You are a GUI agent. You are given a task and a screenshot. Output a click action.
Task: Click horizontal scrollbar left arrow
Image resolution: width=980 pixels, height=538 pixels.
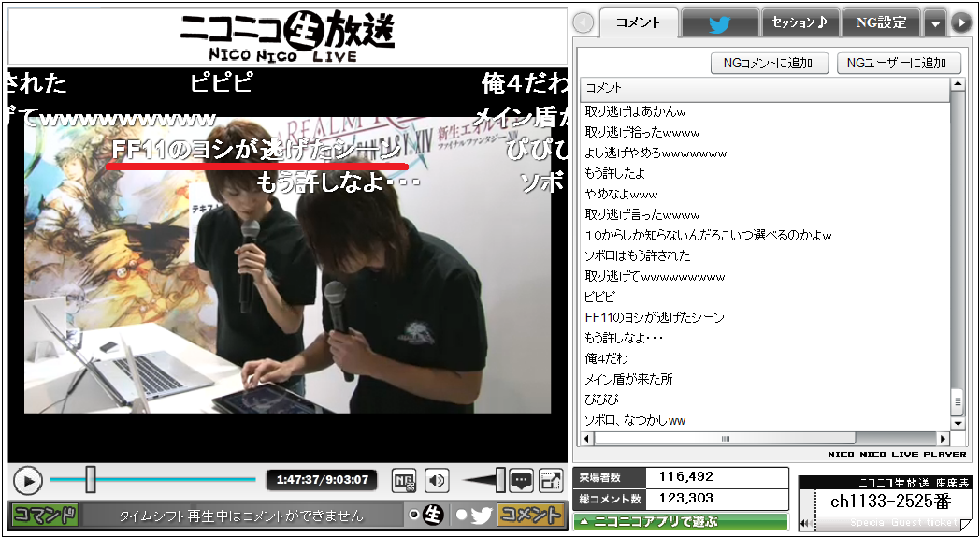(586, 439)
